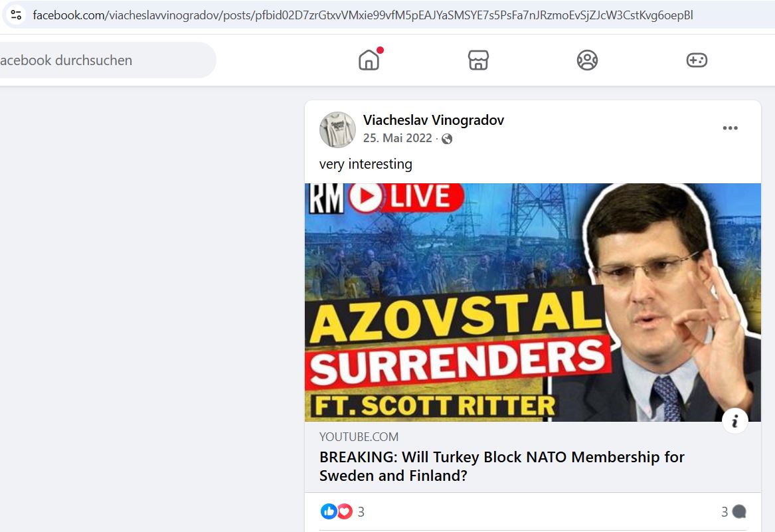775x532 pixels.
Task: Click the public globe audience icon
Action: [x=447, y=139]
